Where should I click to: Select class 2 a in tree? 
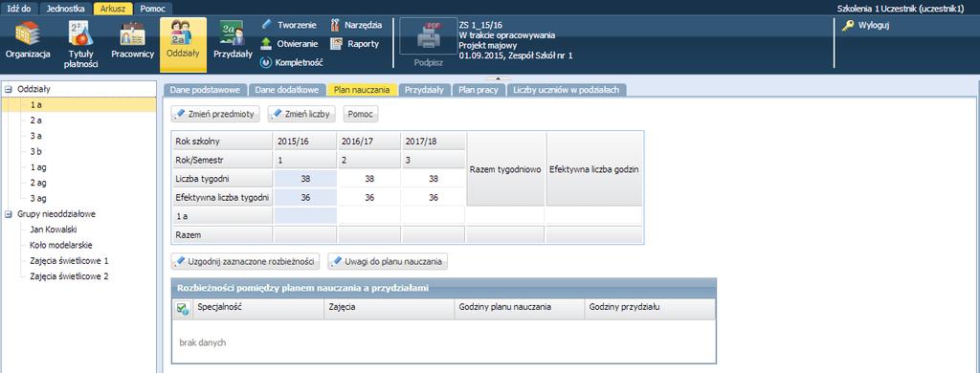[35, 121]
